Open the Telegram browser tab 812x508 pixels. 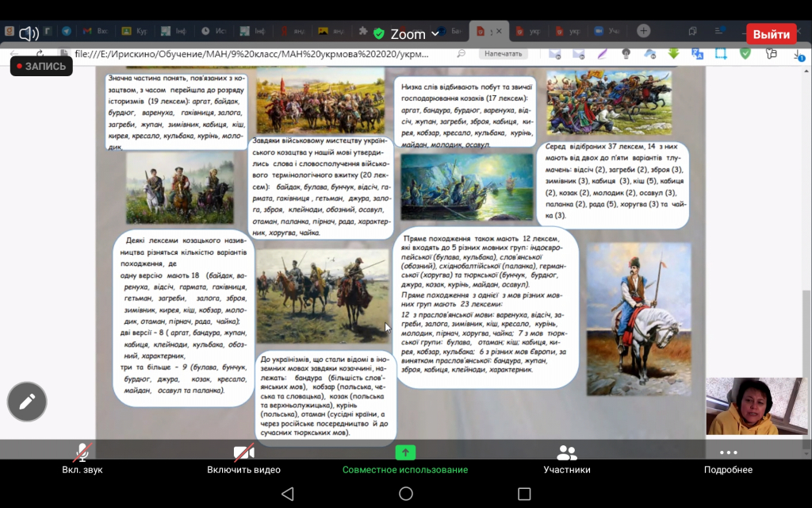click(x=67, y=31)
